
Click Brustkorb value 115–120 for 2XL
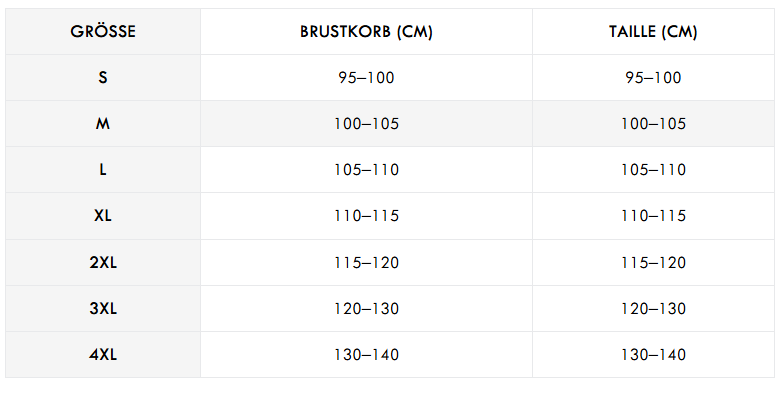(366, 262)
